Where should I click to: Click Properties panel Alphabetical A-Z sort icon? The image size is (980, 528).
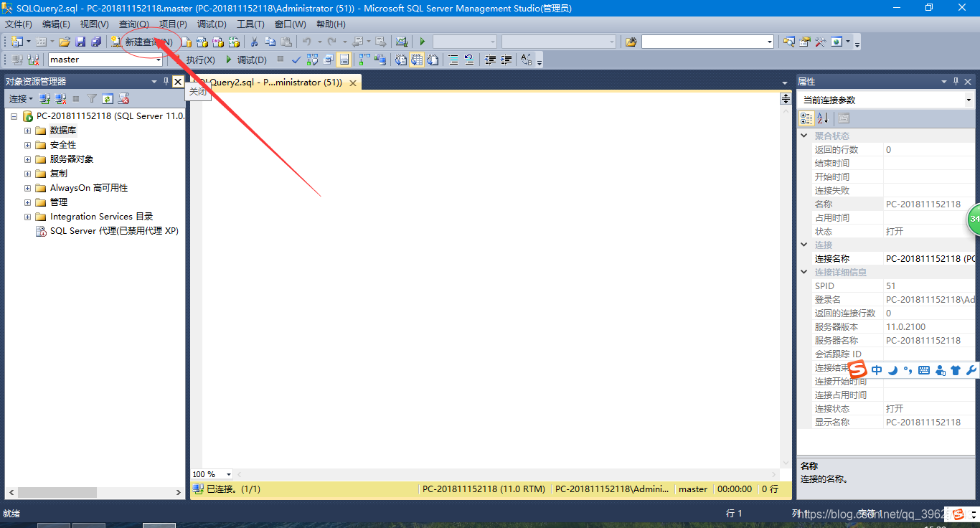coord(823,118)
